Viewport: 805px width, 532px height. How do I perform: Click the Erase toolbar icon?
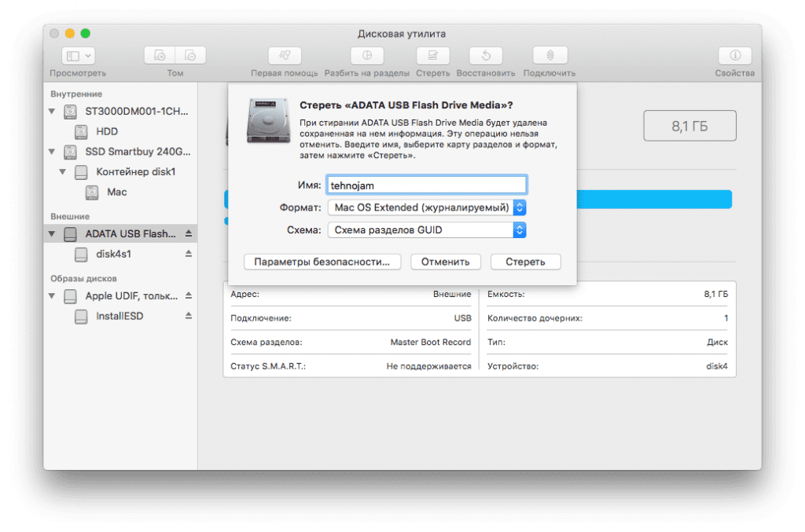tap(433, 56)
